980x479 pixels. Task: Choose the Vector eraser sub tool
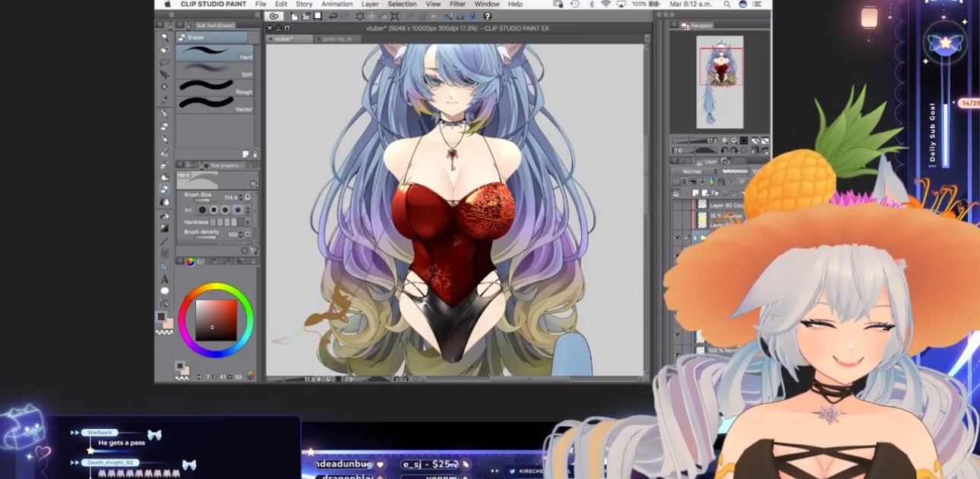tap(216, 105)
